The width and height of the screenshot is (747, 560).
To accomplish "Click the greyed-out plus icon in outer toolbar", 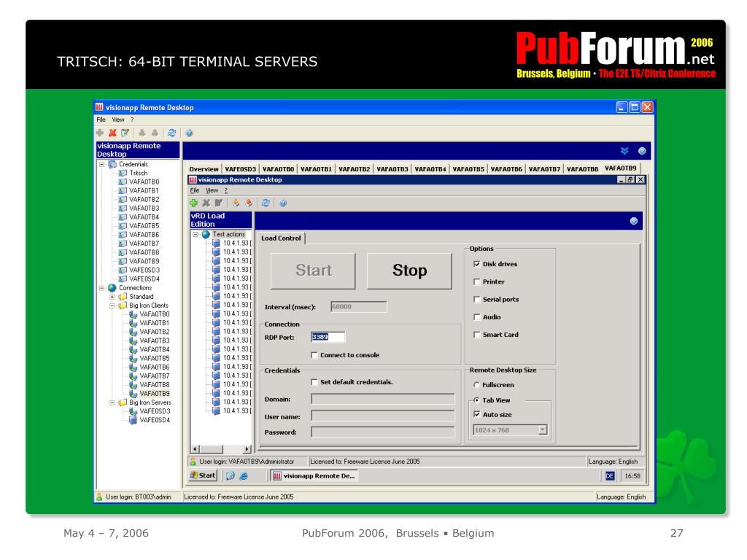I will [100, 133].
